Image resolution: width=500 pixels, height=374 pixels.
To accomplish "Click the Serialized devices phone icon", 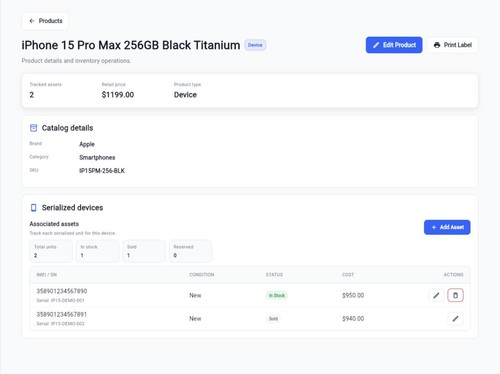I will tap(34, 208).
